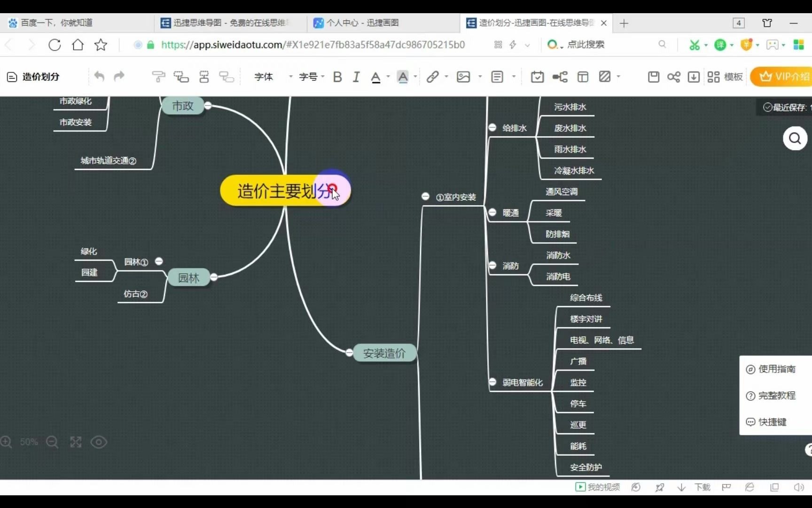Image resolution: width=812 pixels, height=508 pixels.
Task: Click the address bar URL
Action: [313, 45]
